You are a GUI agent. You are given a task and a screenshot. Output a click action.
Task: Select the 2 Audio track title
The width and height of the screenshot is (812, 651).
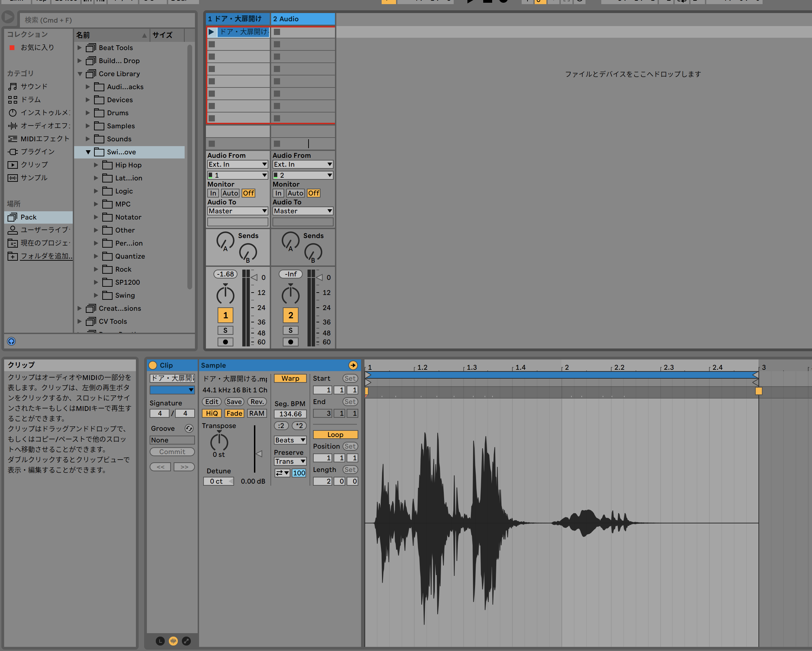(303, 19)
